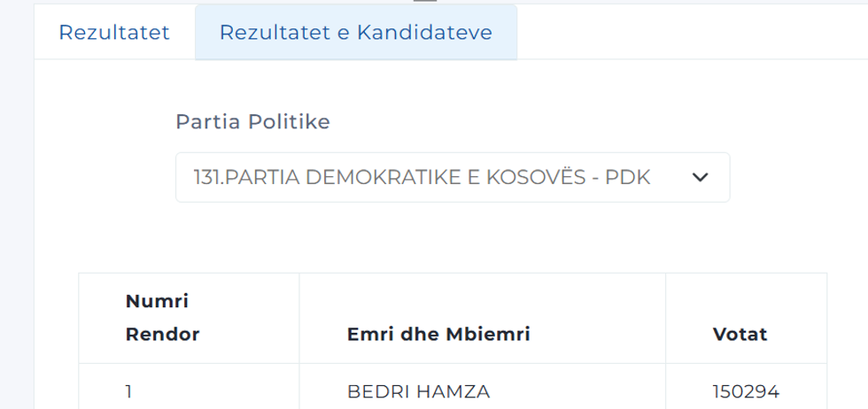Click the Emri dhe Mbiemri column header
This screenshot has height=409, width=868.
click(x=438, y=335)
